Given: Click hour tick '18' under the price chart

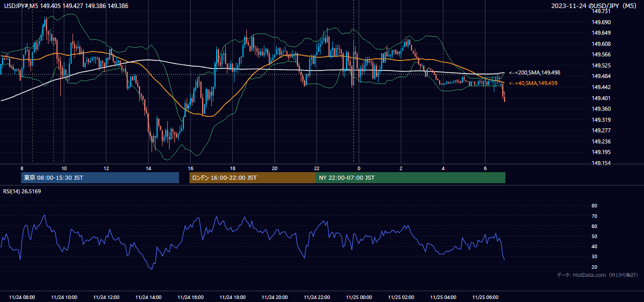Looking at the screenshot, I should click(232, 168).
